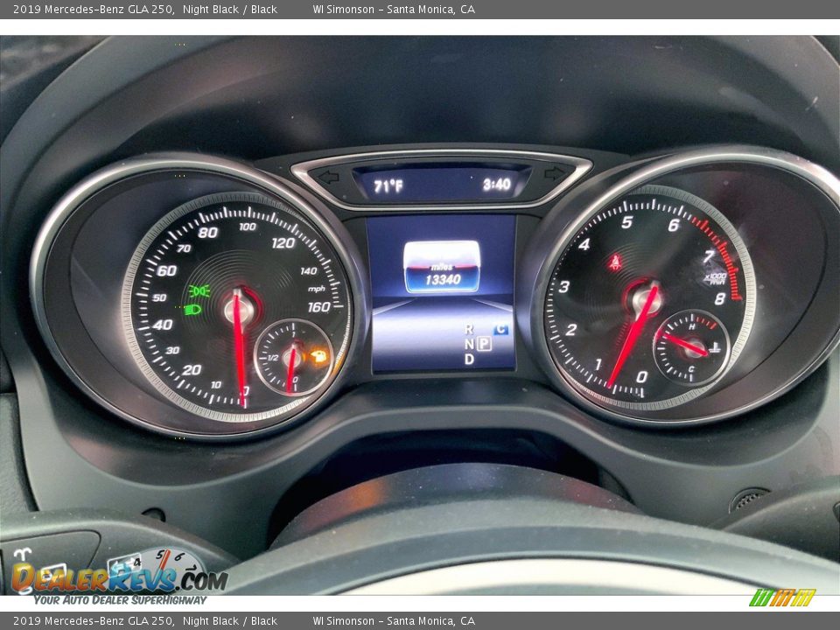The image size is (840, 630).
Task: Click the 71°F outside temperature reading
Action: (x=388, y=186)
